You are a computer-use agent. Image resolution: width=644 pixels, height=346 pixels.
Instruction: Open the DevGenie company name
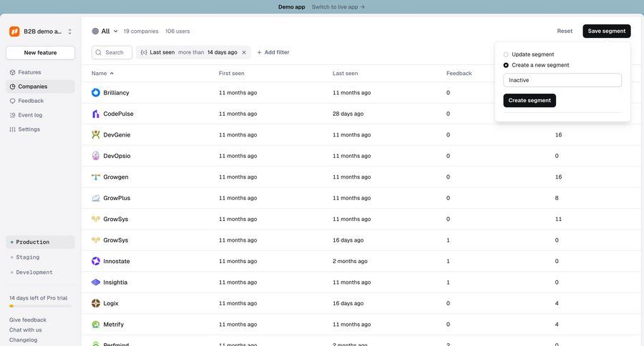point(117,134)
